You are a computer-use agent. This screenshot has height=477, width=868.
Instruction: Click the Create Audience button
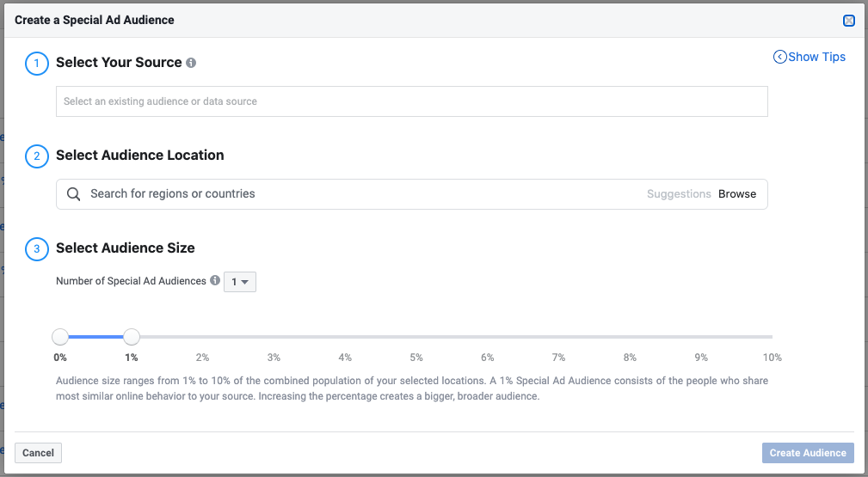pyautogui.click(x=808, y=453)
